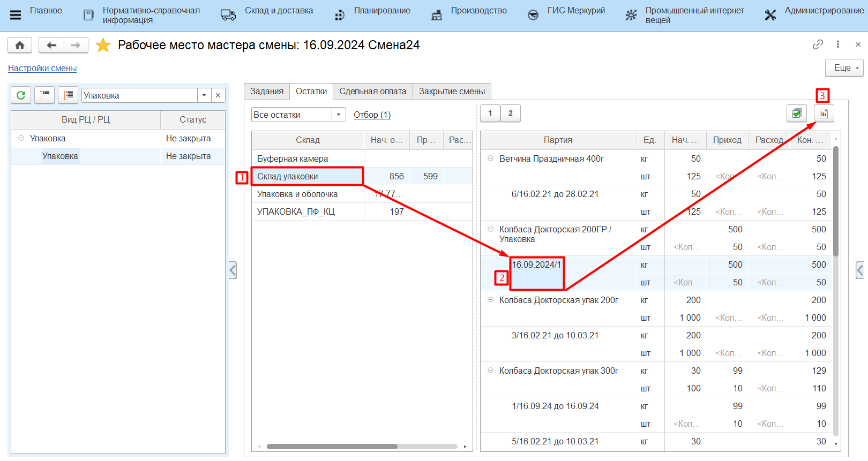Image resolution: width=868 pixels, height=461 pixels.
Task: Click the Отбор (1) link
Action: point(372,115)
